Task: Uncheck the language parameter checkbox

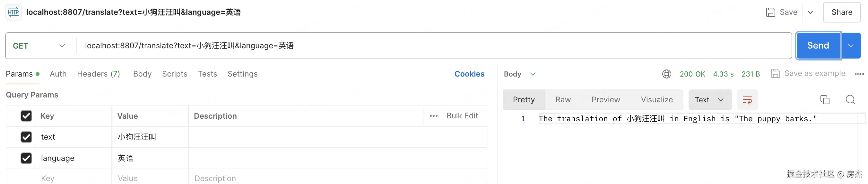Action: (26, 158)
